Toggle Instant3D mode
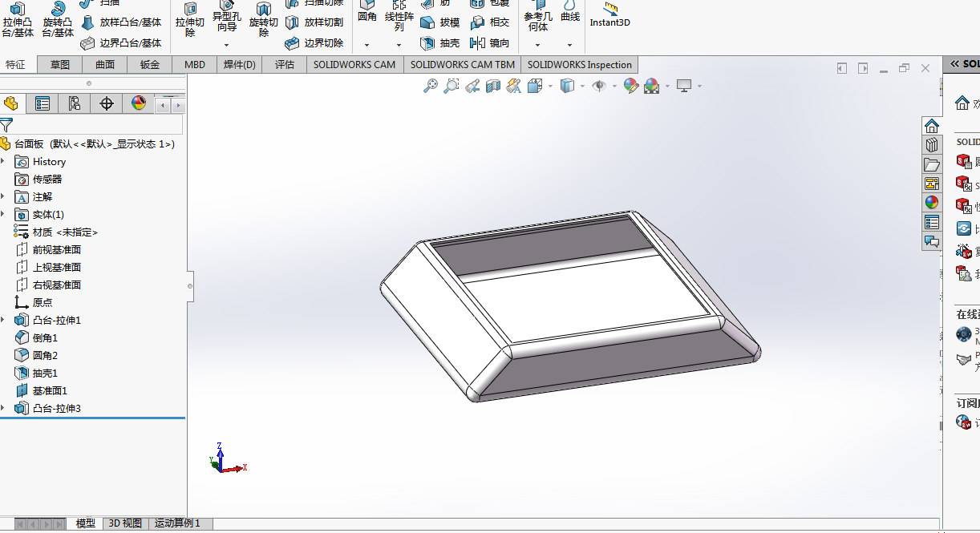 pos(610,14)
